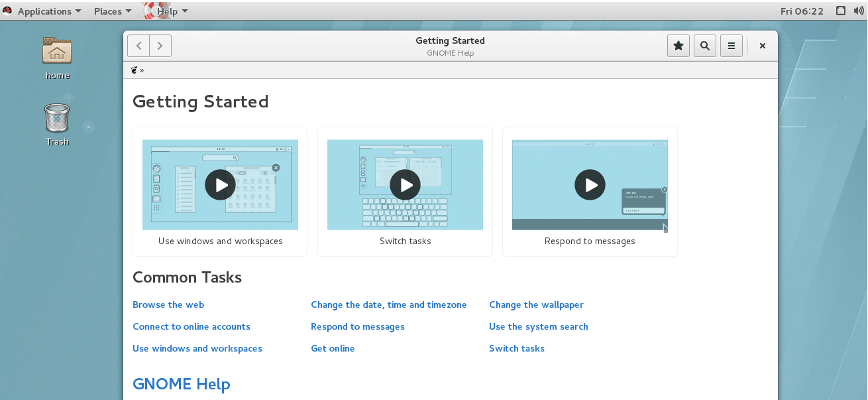Viewport: 868px width, 400px height.
Task: Open the GNOME Help link
Action: click(x=181, y=384)
